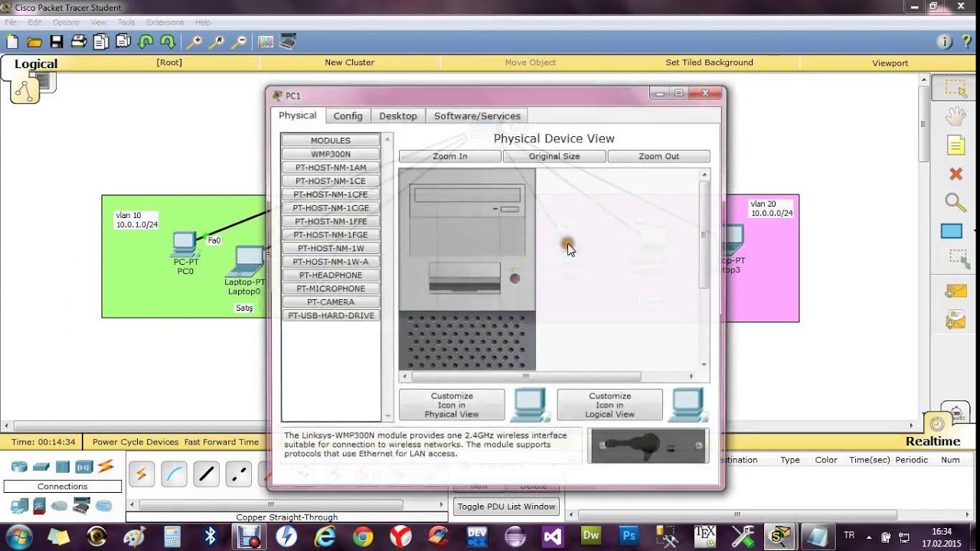Open the drawing palette icon
Viewport: 980px width, 551px height.
pyautogui.click(x=266, y=42)
